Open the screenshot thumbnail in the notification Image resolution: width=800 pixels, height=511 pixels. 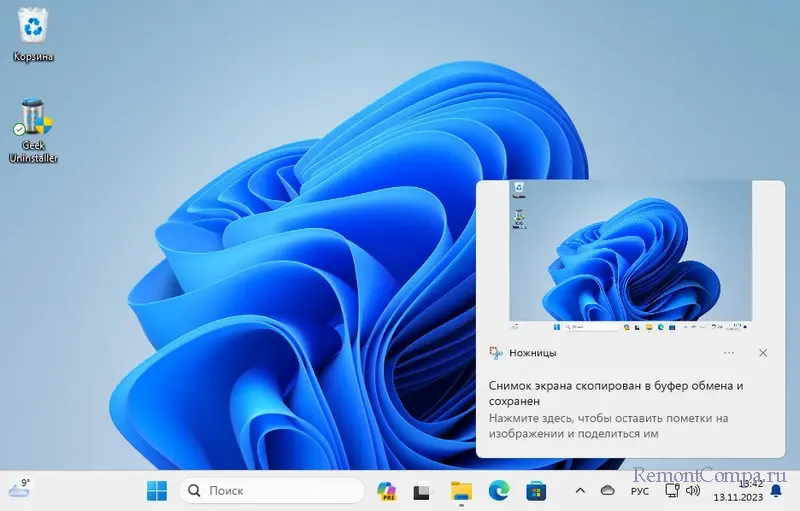pyautogui.click(x=631, y=257)
